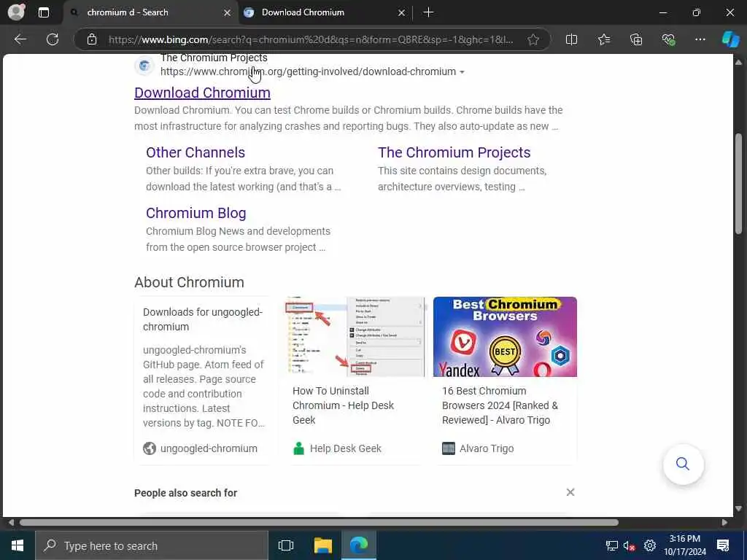Close the 'chromium d - Search' tab
The width and height of the screenshot is (747, 560).
pos(228,13)
